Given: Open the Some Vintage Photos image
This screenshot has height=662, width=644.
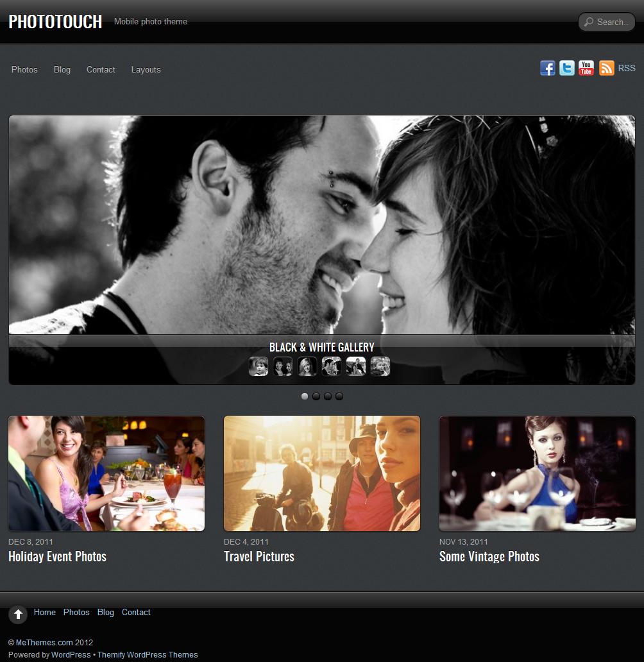Looking at the screenshot, I should (537, 473).
